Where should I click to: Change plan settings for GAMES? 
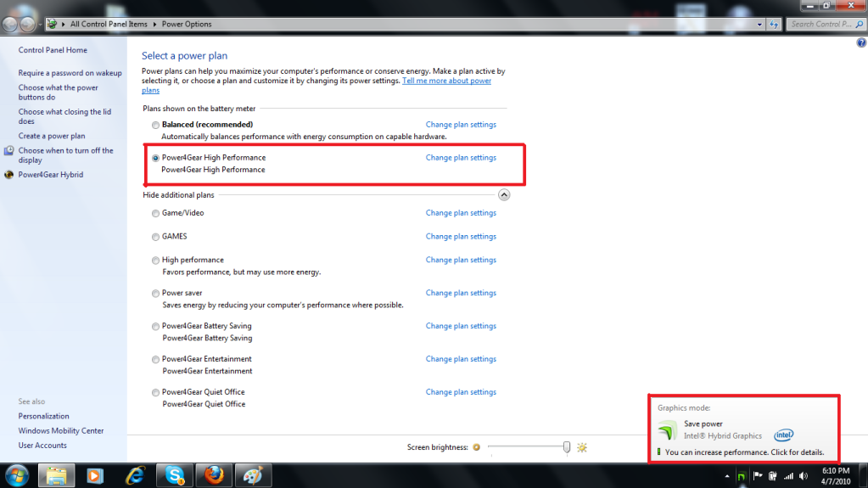461,237
